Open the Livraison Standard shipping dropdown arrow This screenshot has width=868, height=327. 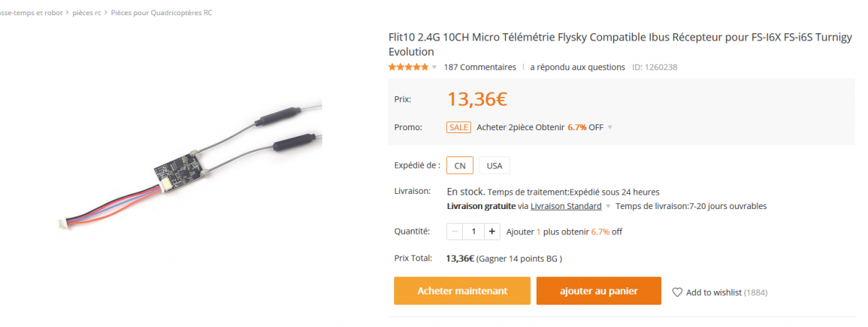pos(608,206)
